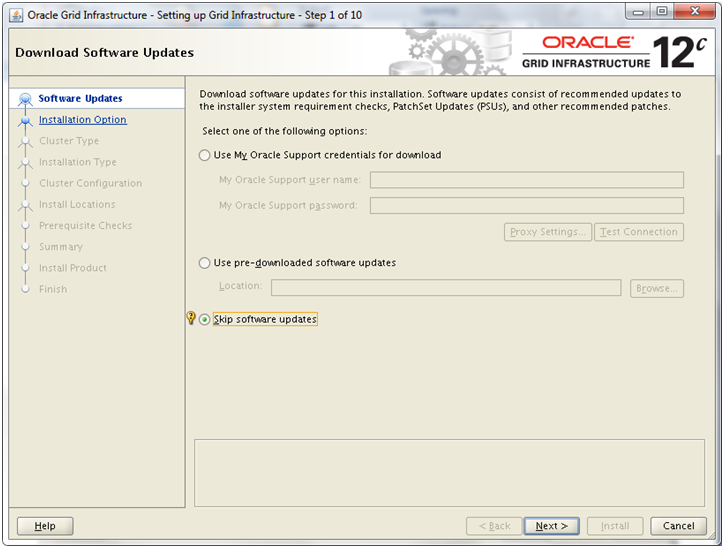The image size is (724, 548).
Task: Click Install Product step in sidebar
Action: pyautogui.click(x=72, y=268)
